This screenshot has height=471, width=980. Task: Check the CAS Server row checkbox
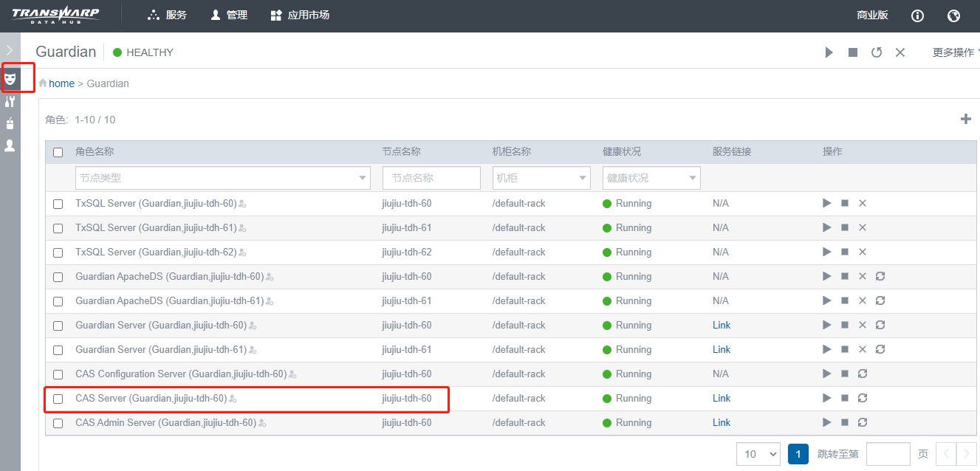[x=58, y=399]
